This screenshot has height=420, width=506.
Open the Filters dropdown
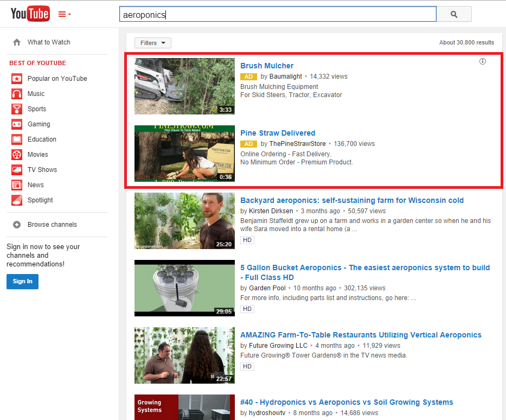point(152,42)
